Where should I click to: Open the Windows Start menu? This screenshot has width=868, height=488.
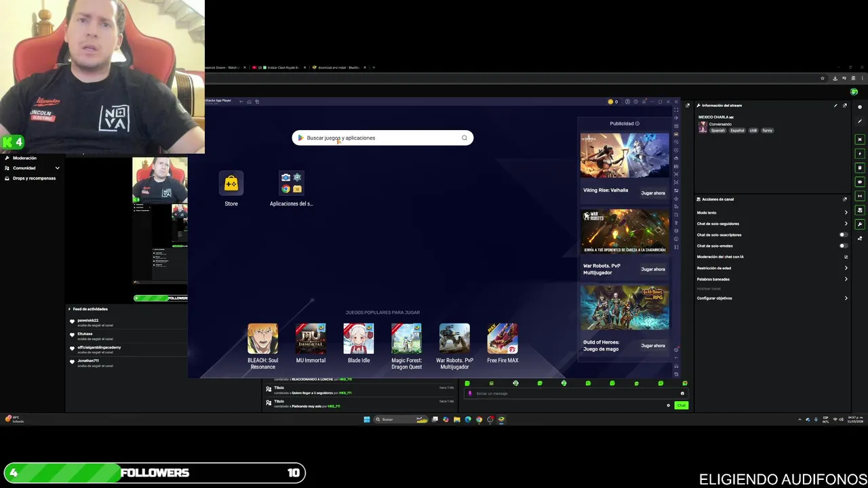367,420
